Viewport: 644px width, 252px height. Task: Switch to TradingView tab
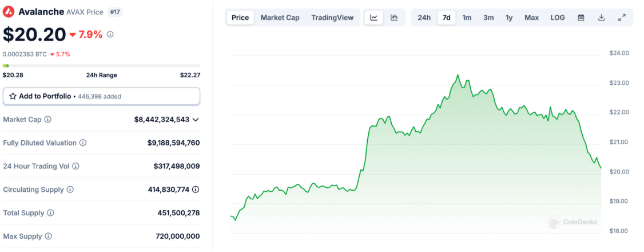(332, 18)
